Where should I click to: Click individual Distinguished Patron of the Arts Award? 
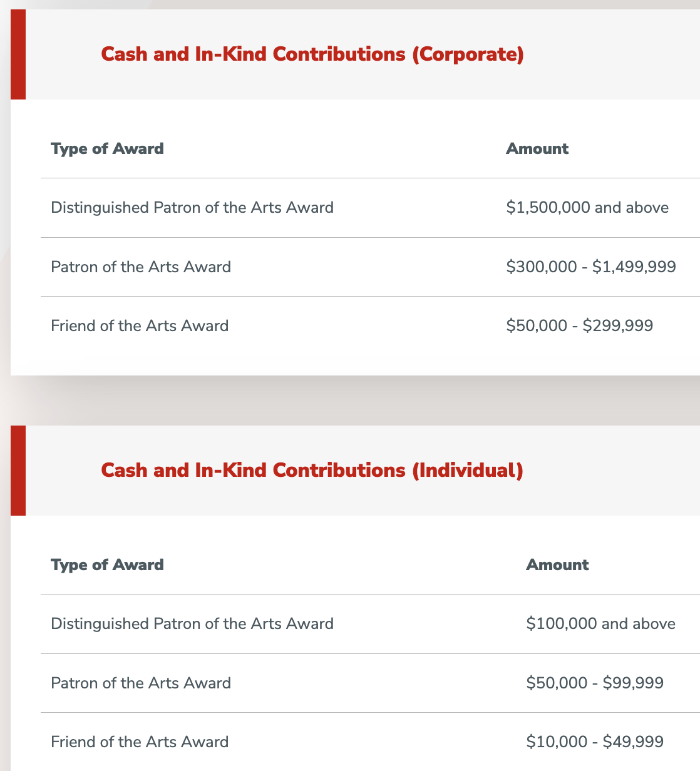[192, 624]
